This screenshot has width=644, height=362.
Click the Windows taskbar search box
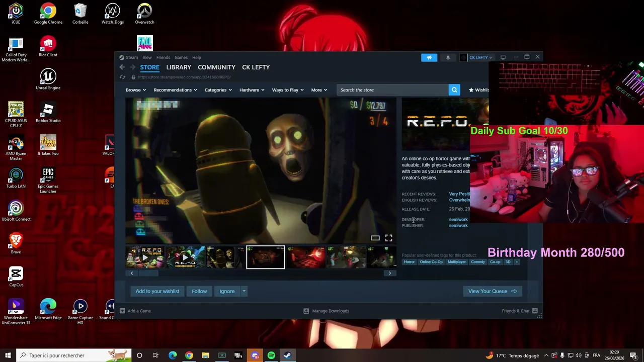pos(74,355)
